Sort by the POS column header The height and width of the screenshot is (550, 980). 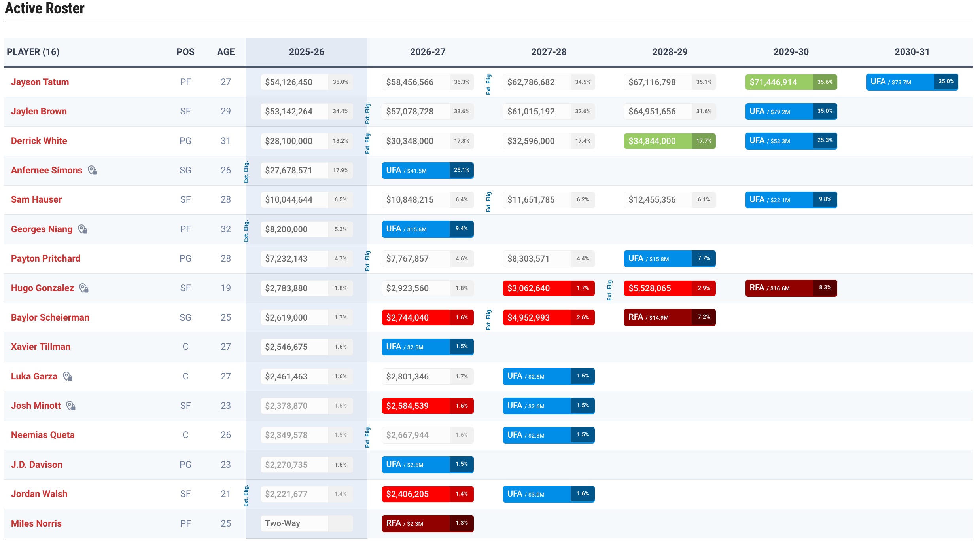pos(185,52)
